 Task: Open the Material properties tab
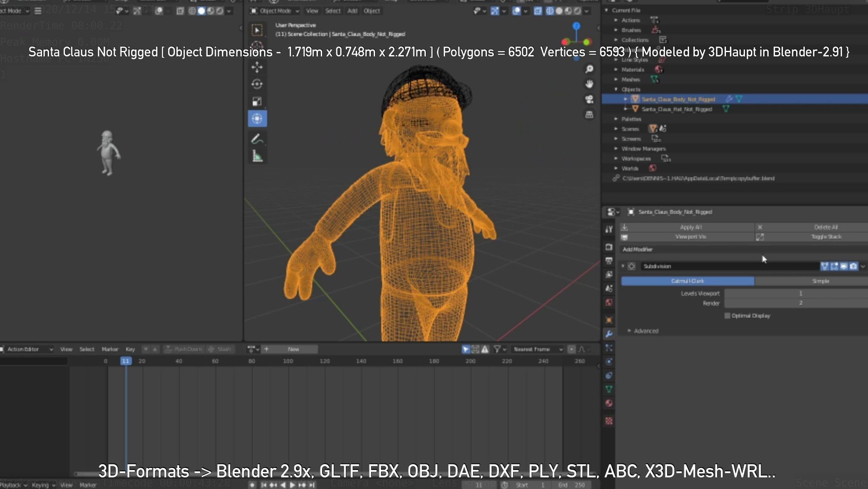click(609, 403)
